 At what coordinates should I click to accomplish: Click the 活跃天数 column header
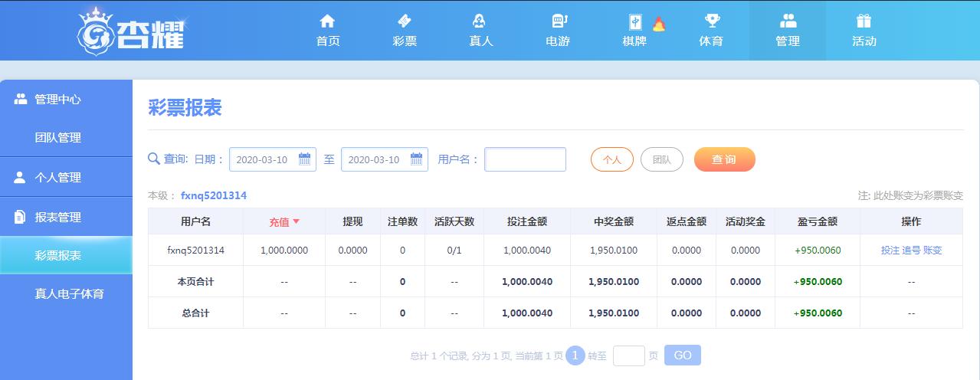454,221
